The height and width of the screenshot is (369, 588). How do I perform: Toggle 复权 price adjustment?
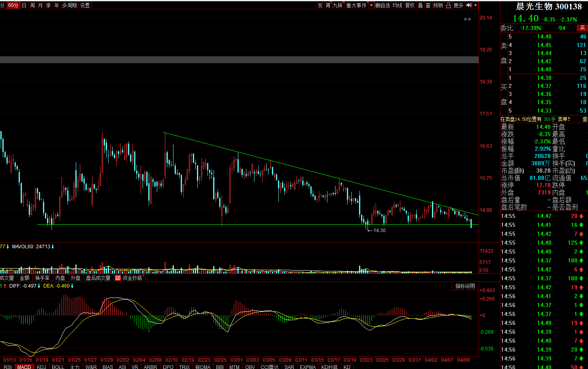(410, 5)
